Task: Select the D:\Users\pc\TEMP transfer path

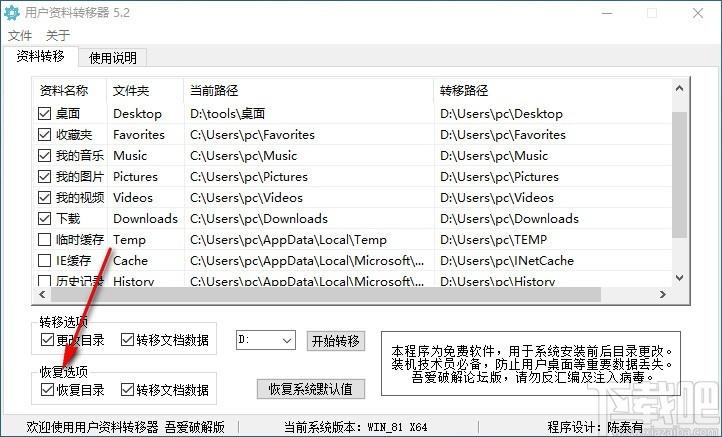Action: [494, 239]
